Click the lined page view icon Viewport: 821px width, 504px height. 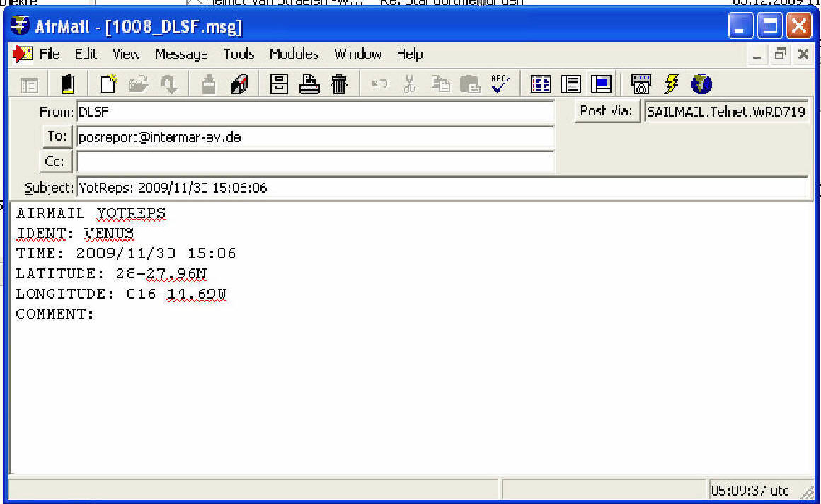[570, 84]
